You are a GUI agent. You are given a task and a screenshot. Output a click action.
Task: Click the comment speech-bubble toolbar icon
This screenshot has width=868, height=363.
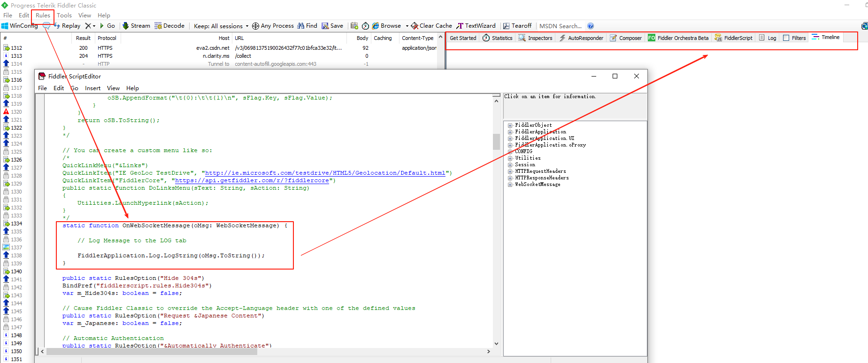pos(46,26)
